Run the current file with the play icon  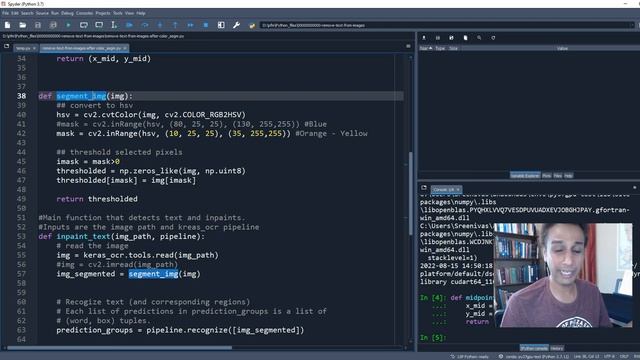(x=68, y=25)
